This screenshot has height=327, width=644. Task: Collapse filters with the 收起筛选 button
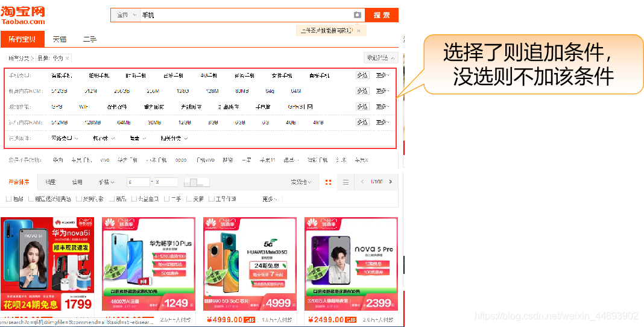pyautogui.click(x=380, y=58)
